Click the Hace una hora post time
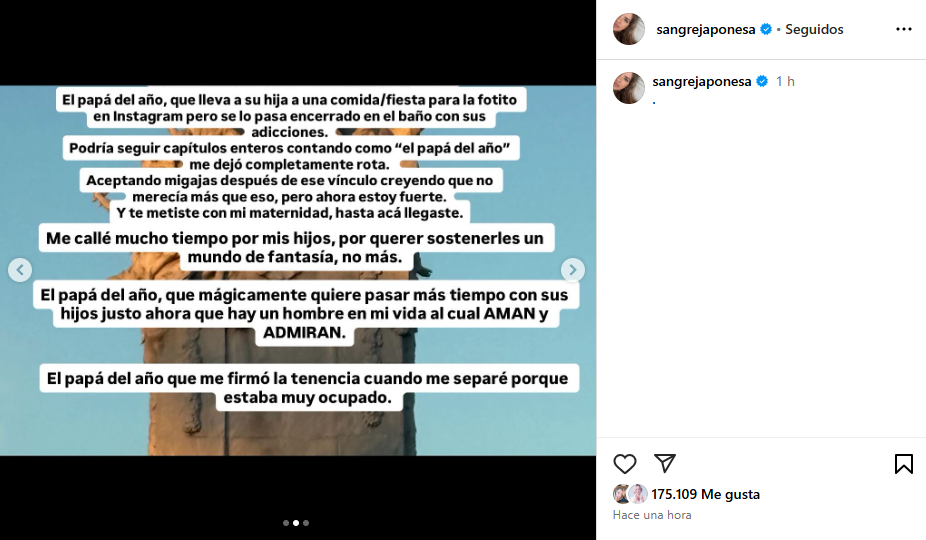The image size is (926, 540). 652,515
